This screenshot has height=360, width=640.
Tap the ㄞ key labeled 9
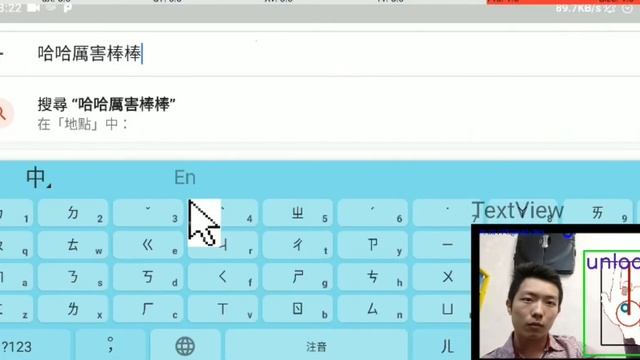pos(598,213)
